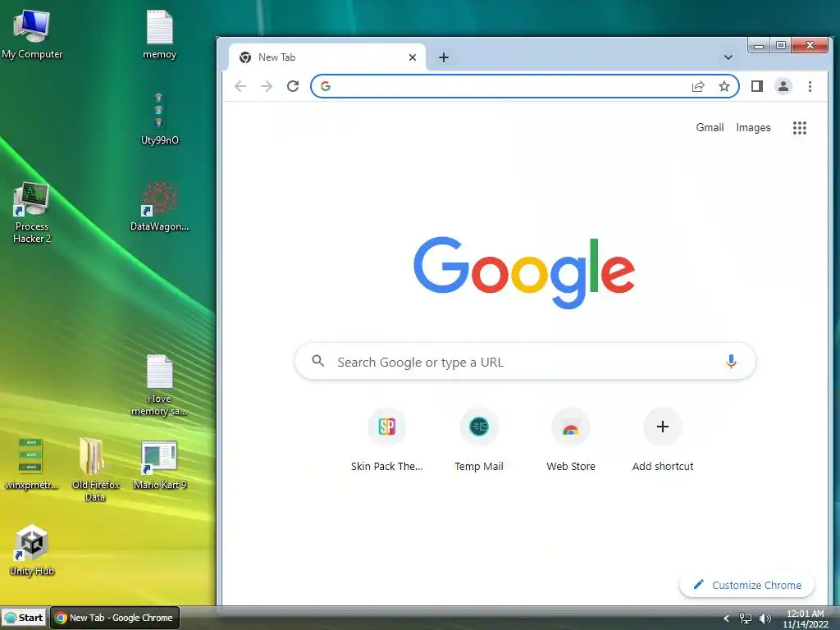The height and width of the screenshot is (630, 840).
Task: Select the My Computer desktop icon
Action: 32,34
